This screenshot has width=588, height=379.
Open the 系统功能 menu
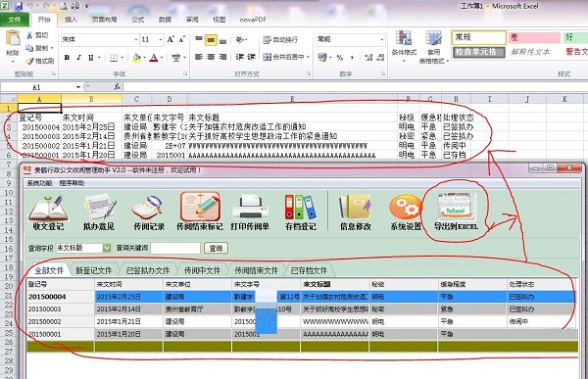(39, 183)
